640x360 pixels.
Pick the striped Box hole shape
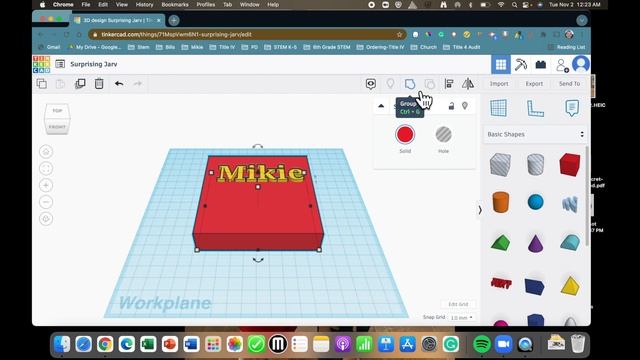click(x=500, y=164)
